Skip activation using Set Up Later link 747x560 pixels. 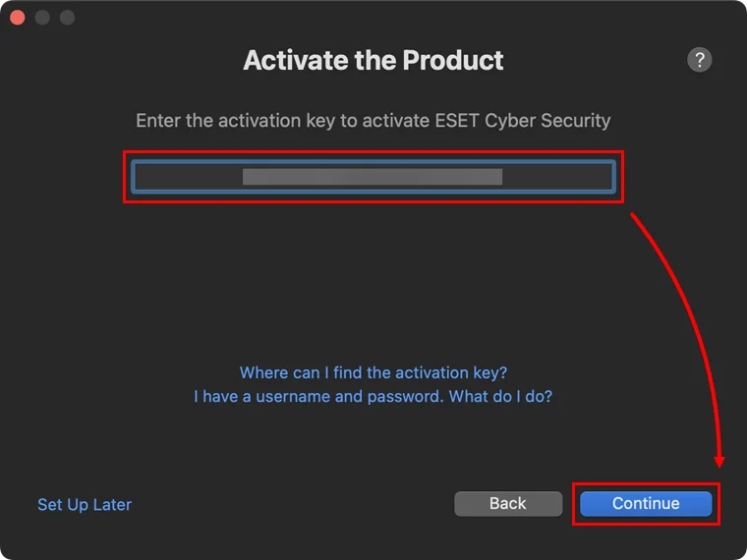pyautogui.click(x=85, y=504)
